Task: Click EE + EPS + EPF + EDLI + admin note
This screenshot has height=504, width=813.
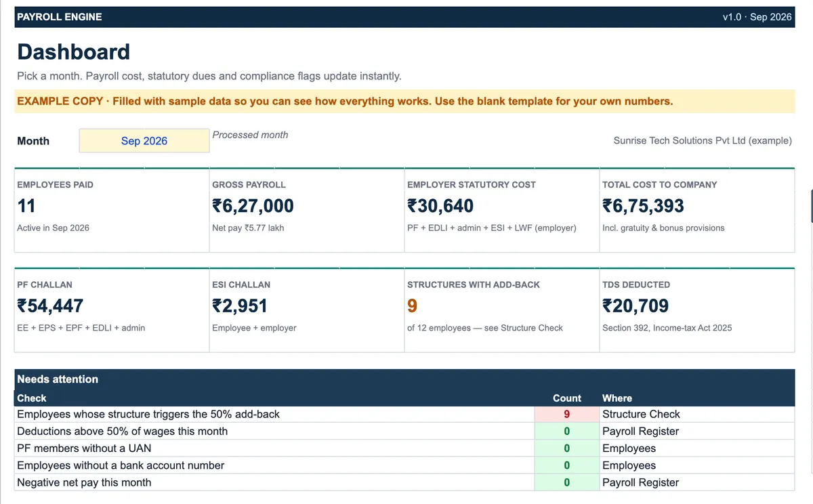Action: pyautogui.click(x=81, y=328)
